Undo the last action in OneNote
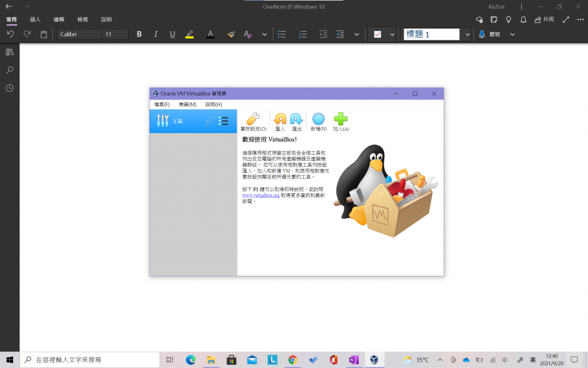This screenshot has width=588, height=368. point(10,34)
